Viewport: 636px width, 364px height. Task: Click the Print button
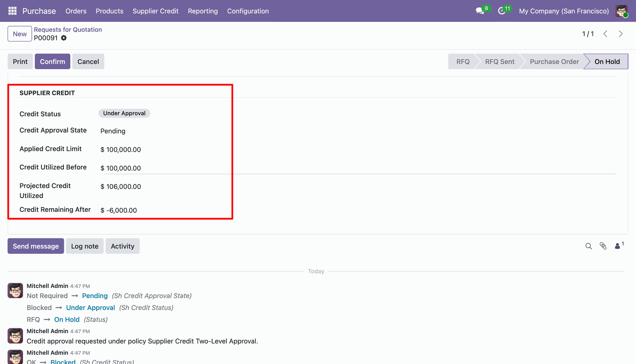coord(20,62)
